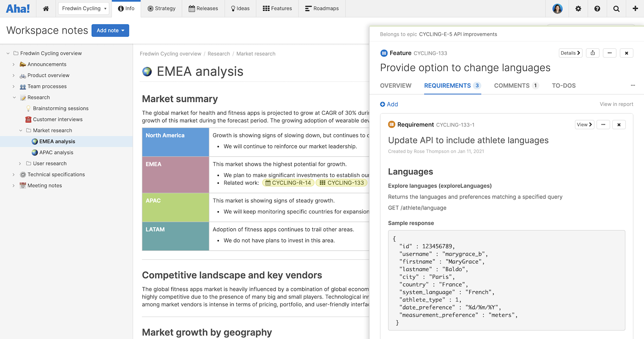Open the Releases calendar section
Screen dimensions: 644x339
[203, 8]
